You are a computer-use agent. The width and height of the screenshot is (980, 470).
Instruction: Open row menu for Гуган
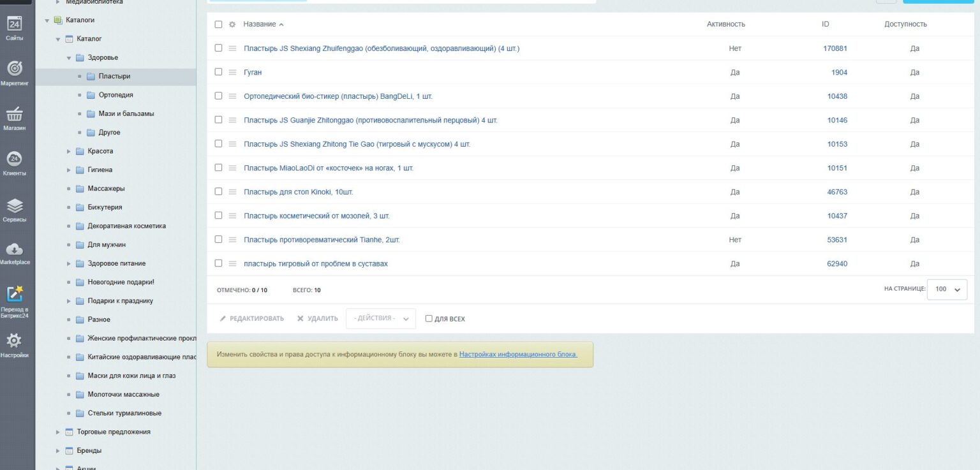pyautogui.click(x=233, y=72)
